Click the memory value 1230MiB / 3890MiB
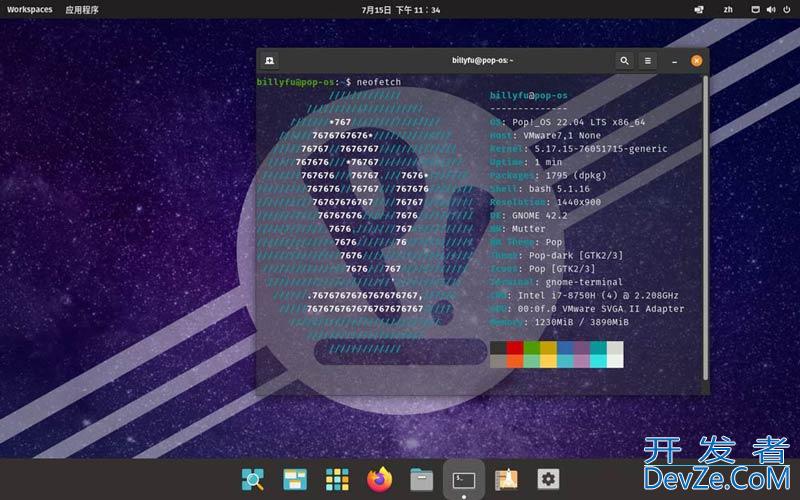Image resolution: width=800 pixels, height=500 pixels. click(581, 322)
